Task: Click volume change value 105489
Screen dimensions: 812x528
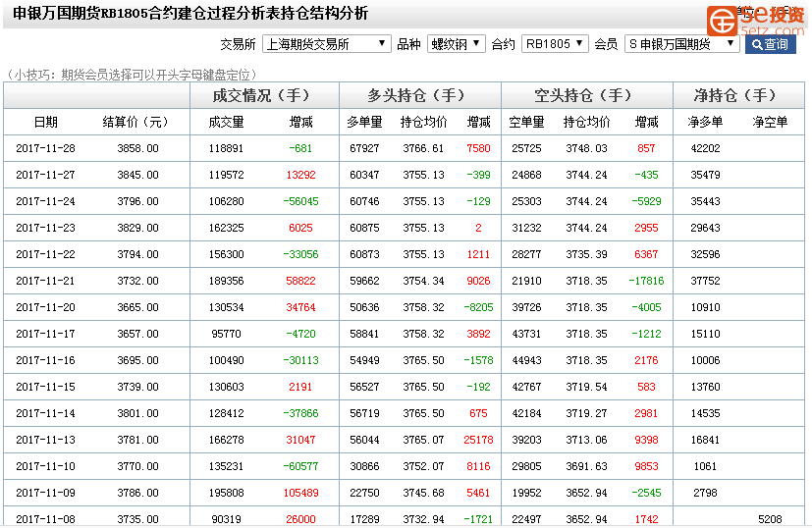Action: (300, 493)
